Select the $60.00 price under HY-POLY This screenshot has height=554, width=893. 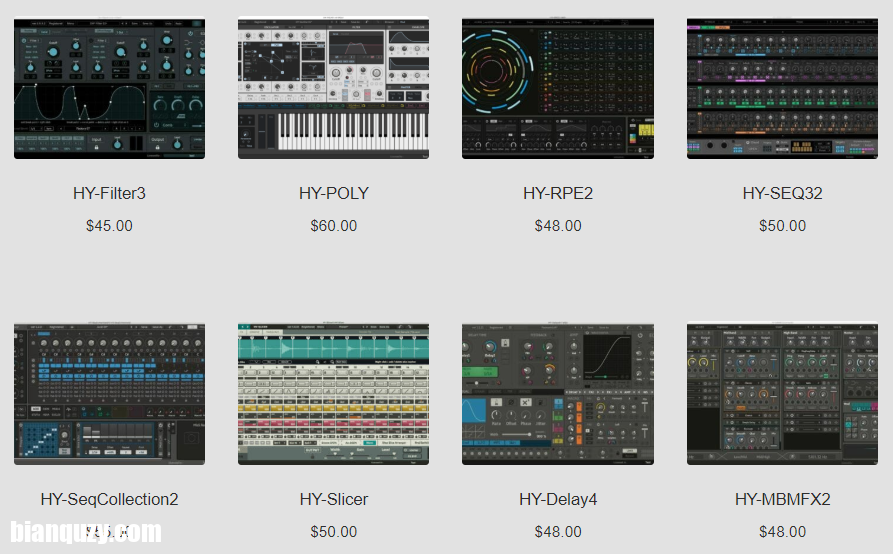[334, 226]
